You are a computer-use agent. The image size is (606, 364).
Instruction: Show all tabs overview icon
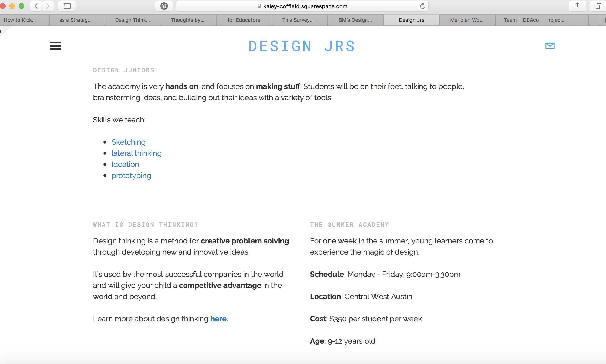click(598, 6)
